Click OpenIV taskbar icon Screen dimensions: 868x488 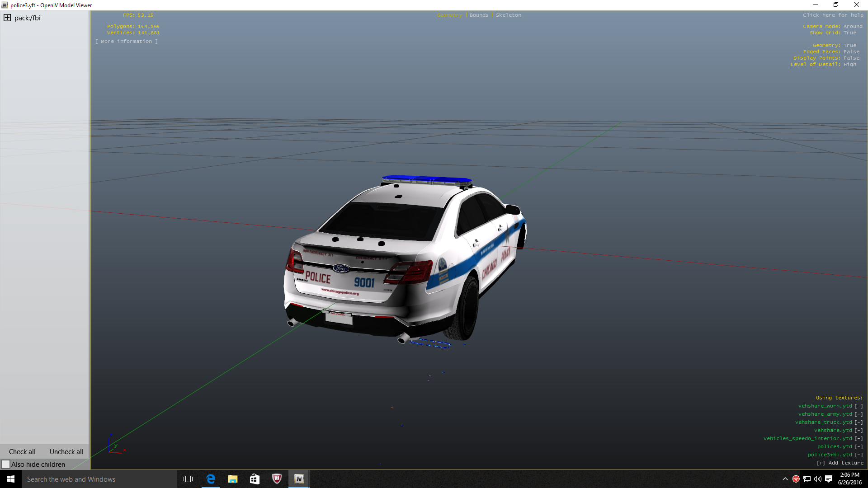click(299, 479)
